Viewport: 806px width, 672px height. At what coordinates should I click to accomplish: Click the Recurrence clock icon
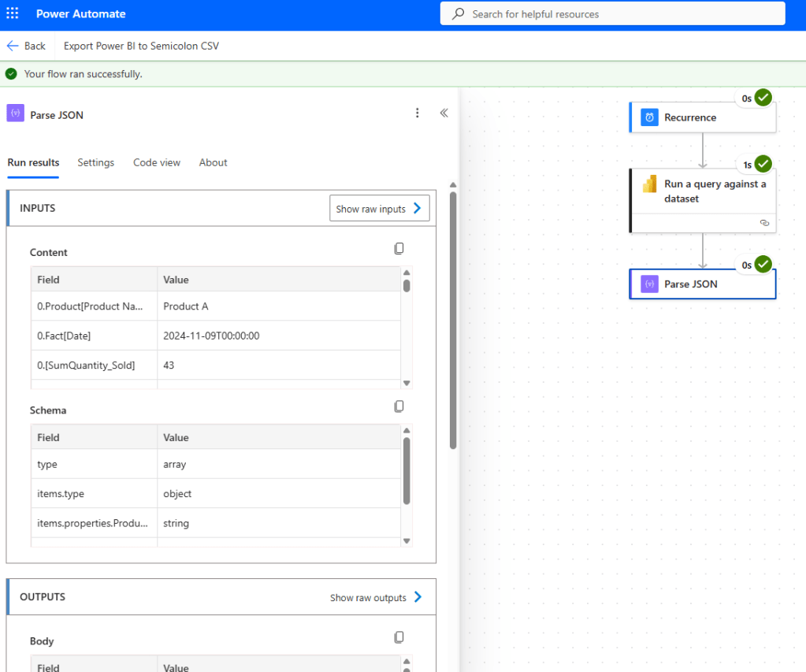point(648,117)
